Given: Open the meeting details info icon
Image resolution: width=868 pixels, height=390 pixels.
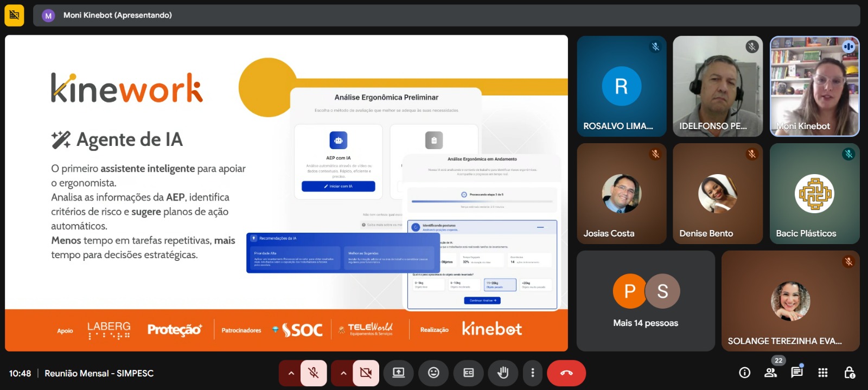Looking at the screenshot, I should pyautogui.click(x=745, y=373).
